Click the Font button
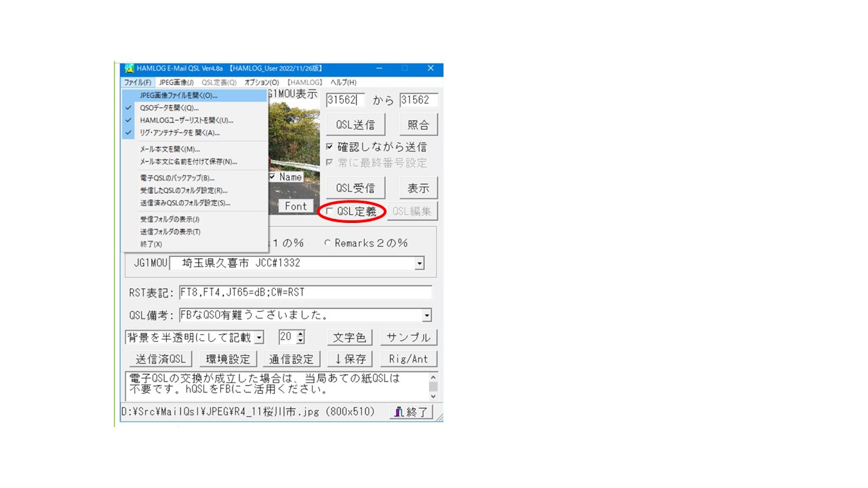 pyautogui.click(x=296, y=206)
